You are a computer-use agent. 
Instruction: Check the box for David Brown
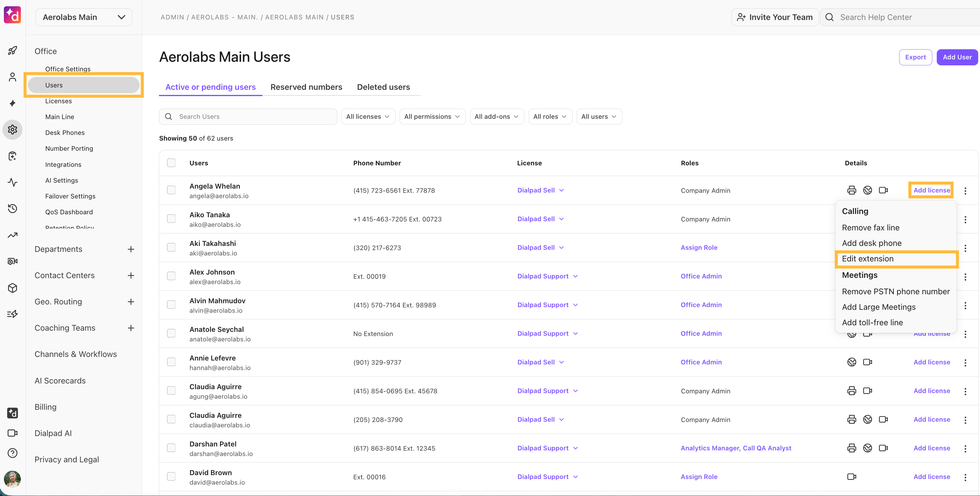171,477
